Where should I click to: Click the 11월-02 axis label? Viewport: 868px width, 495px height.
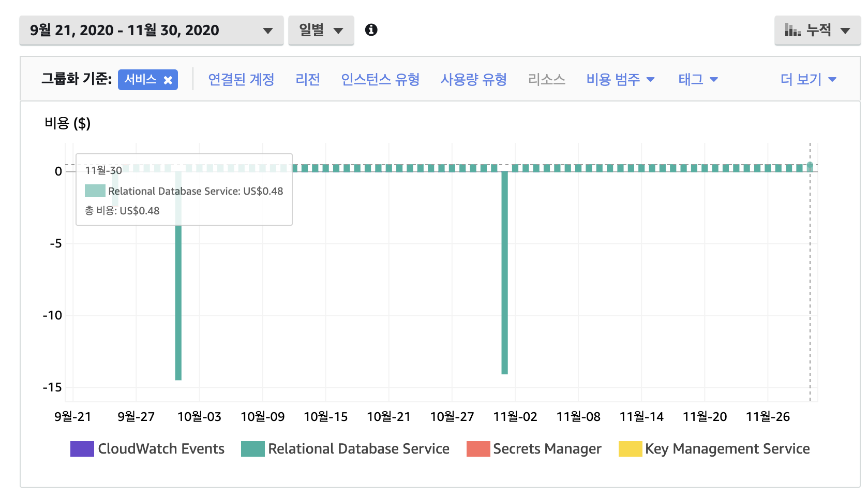click(x=515, y=417)
